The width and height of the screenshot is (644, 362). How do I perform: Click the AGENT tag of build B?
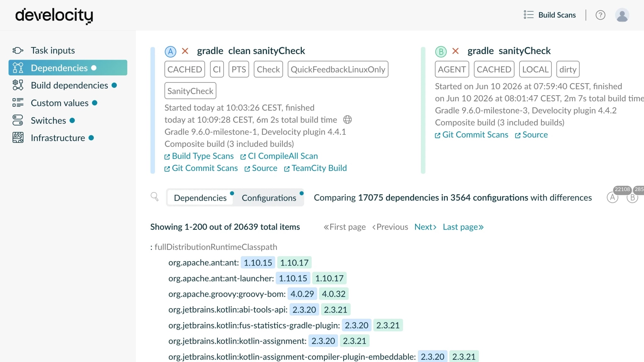pos(452,69)
